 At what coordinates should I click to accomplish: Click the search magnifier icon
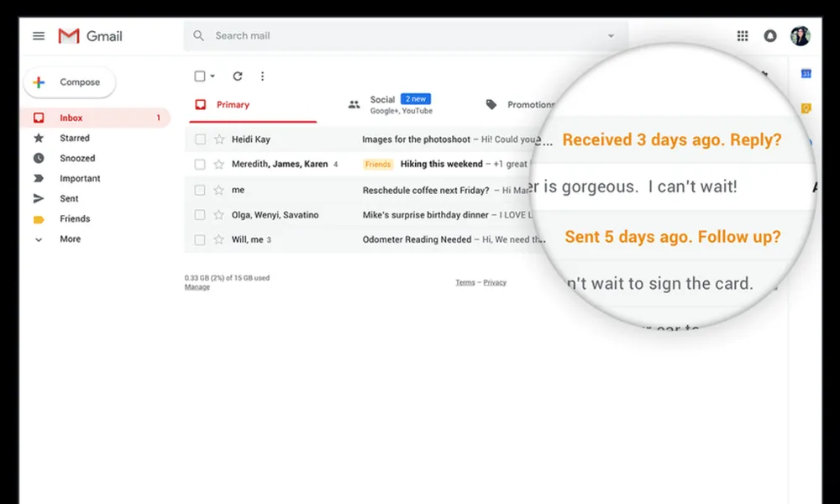click(198, 36)
